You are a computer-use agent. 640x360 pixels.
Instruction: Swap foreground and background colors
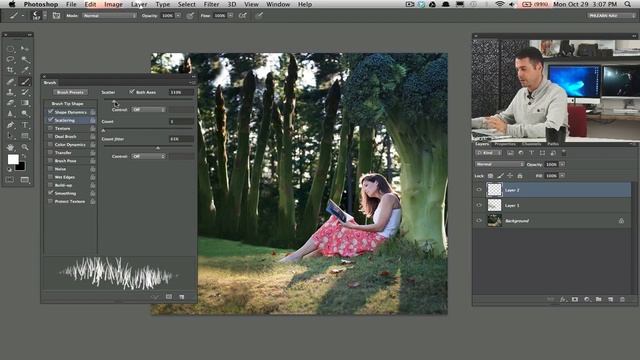[x=24, y=156]
